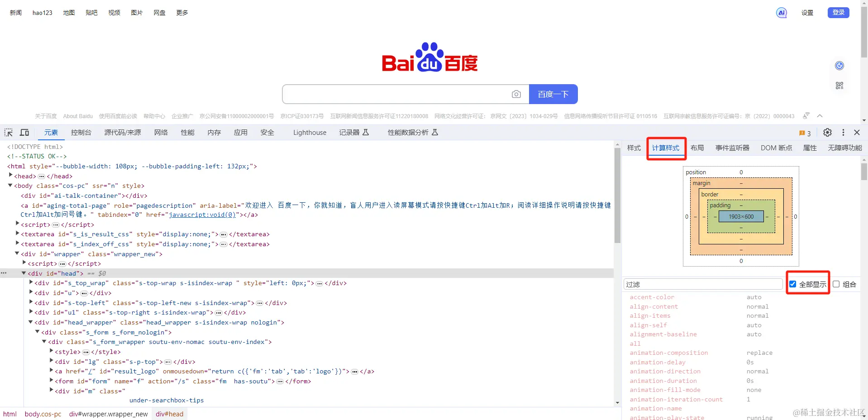
Task: Switch to the 样式 tab
Action: 634,148
